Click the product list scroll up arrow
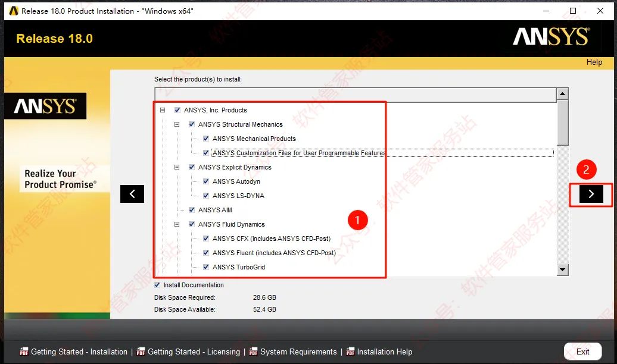This screenshot has width=617, height=364. [562, 93]
